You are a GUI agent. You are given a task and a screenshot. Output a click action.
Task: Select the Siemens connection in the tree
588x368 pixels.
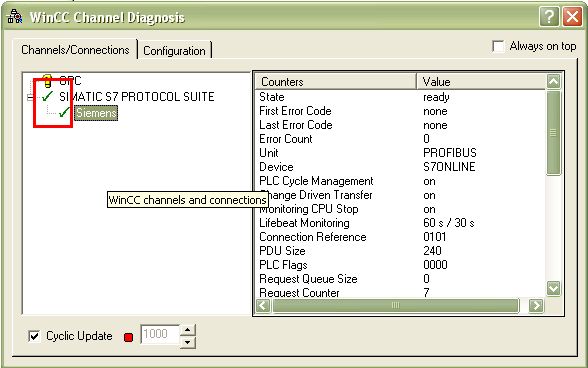point(96,113)
